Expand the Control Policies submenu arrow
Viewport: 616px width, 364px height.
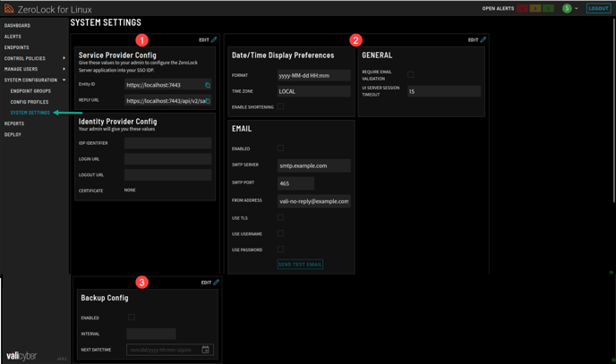[x=64, y=58]
